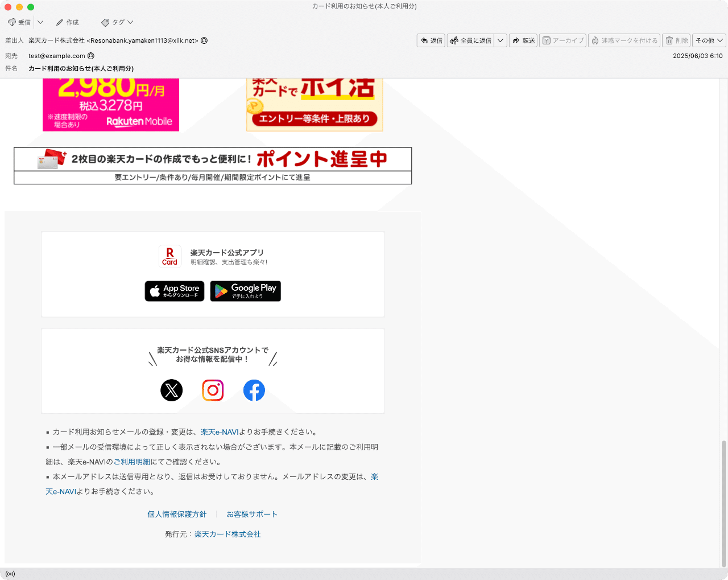
Task: Follow the 楽天e-NAVI link
Action: (x=219, y=432)
